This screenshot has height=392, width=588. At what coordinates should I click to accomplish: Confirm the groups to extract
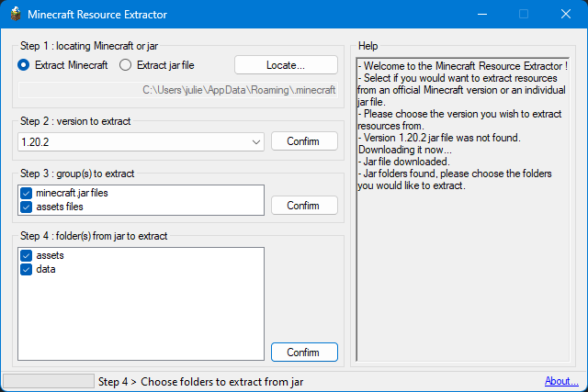(303, 205)
